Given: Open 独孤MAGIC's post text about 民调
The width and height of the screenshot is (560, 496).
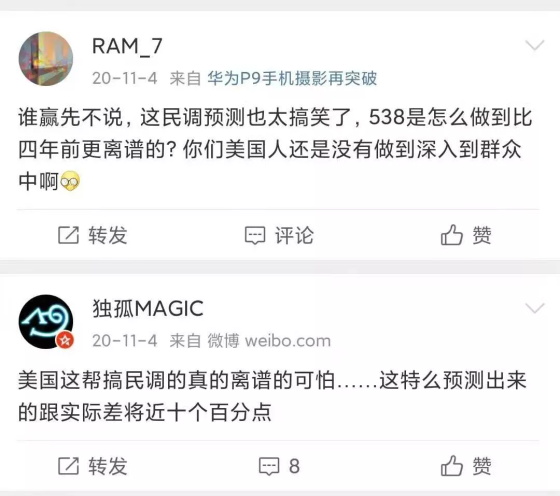Looking at the screenshot, I should (272, 396).
